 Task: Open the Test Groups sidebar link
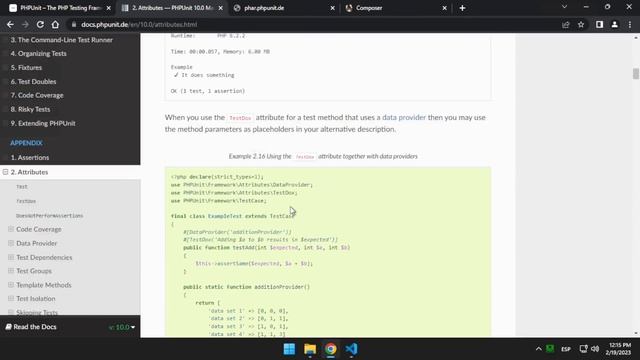[x=34, y=271]
